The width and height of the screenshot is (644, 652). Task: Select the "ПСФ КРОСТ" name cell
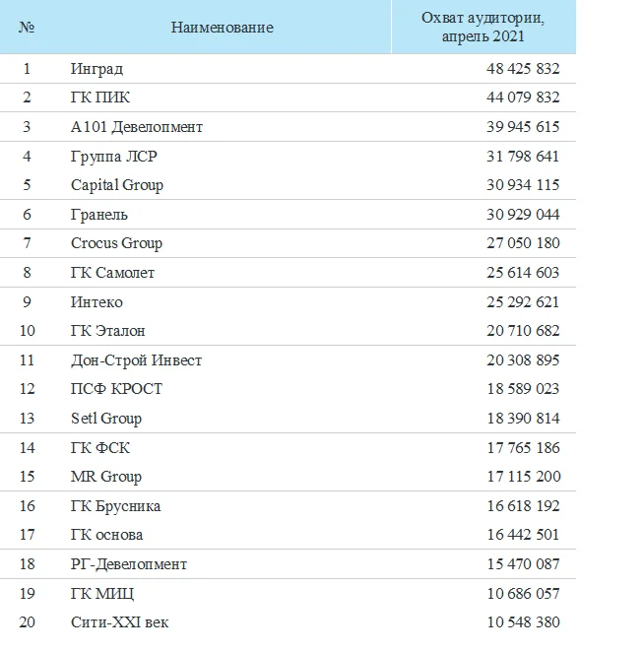(x=116, y=389)
